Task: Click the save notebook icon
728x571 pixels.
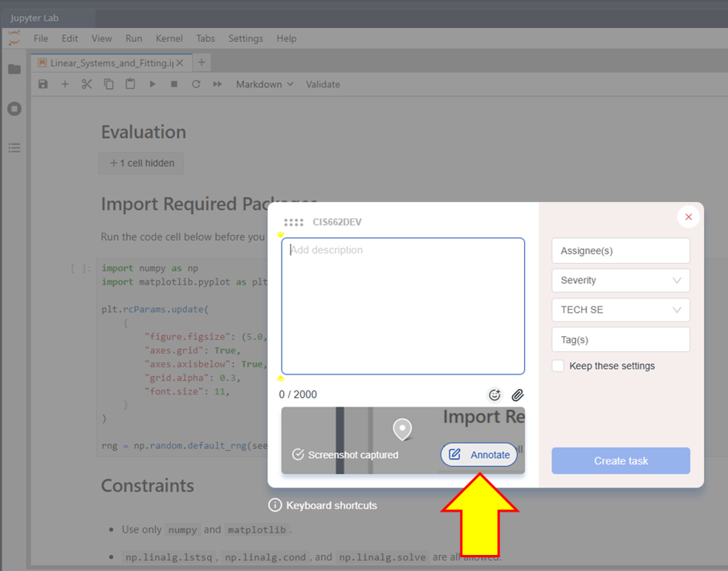Action: tap(43, 84)
